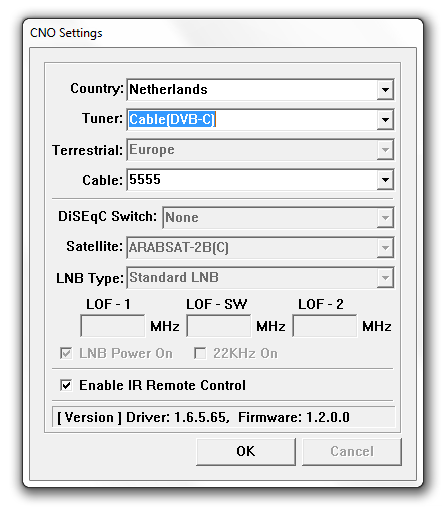Click the LOF - 2 MHz field
Image resolution: width=448 pixels, height=515 pixels.
325,326
